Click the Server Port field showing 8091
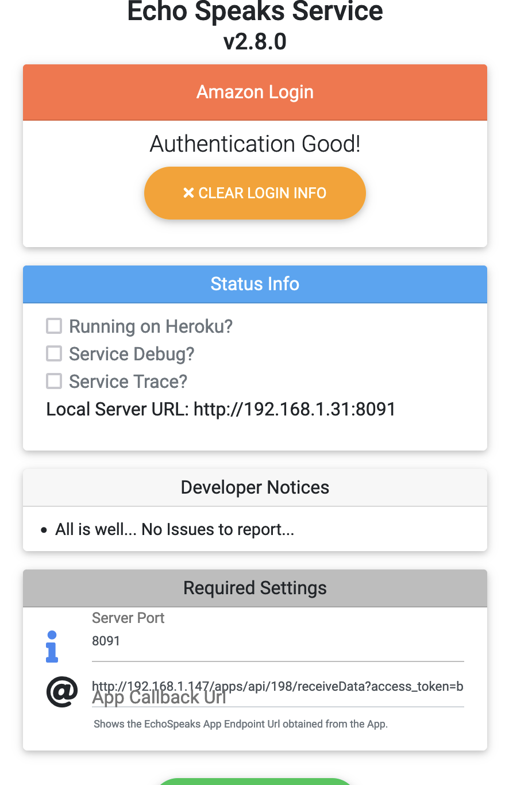 pyautogui.click(x=278, y=641)
